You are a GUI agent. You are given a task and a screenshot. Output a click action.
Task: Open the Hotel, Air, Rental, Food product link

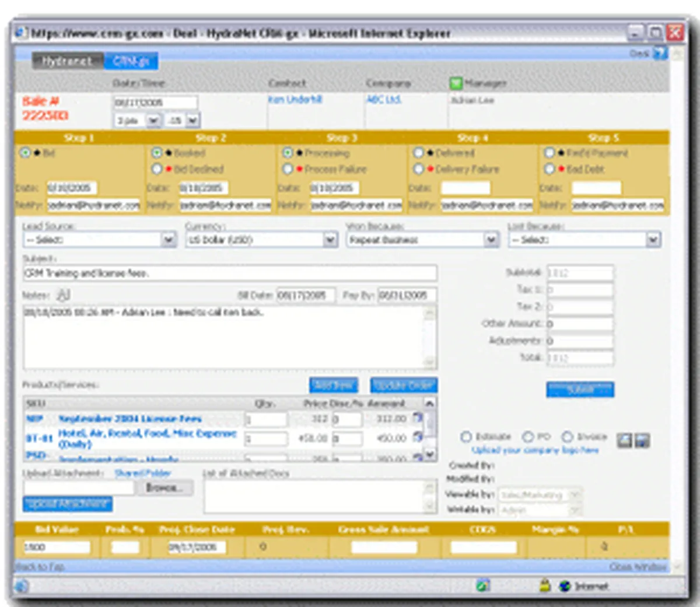coord(147,438)
